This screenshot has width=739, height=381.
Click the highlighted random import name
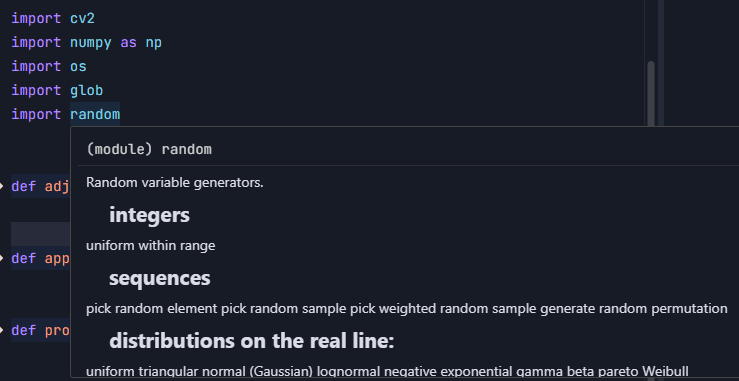tap(95, 114)
